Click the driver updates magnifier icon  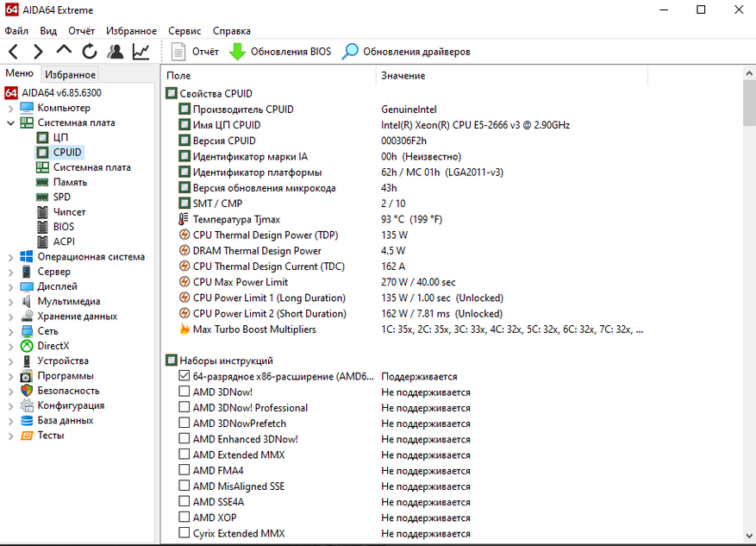(350, 52)
